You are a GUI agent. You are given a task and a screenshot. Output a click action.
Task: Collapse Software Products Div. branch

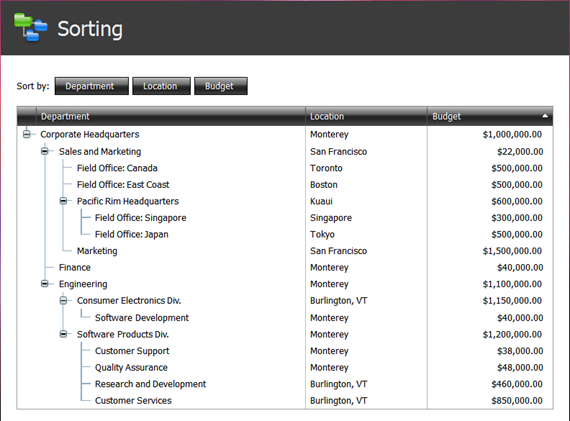63,334
